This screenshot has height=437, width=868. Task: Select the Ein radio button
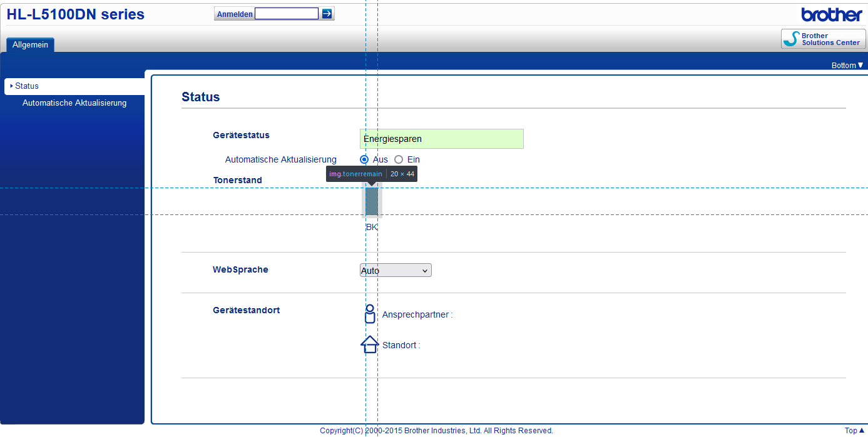399,159
